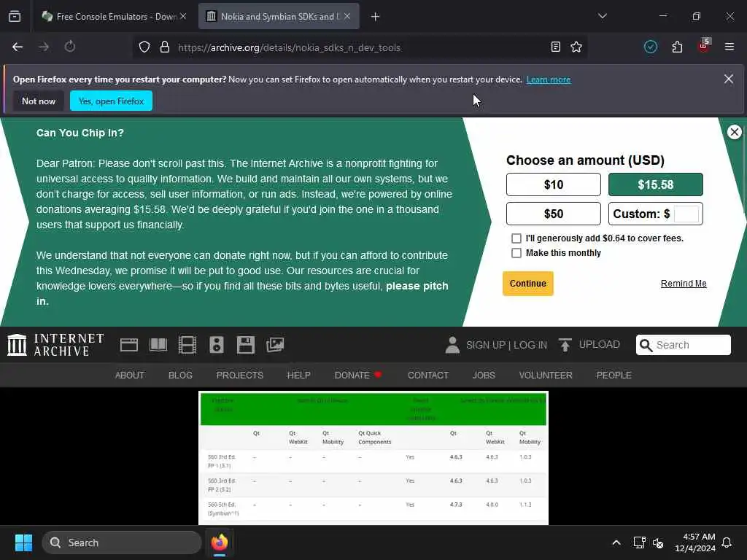This screenshot has width=747, height=560.
Task: Reload the current page
Action: 70,47
